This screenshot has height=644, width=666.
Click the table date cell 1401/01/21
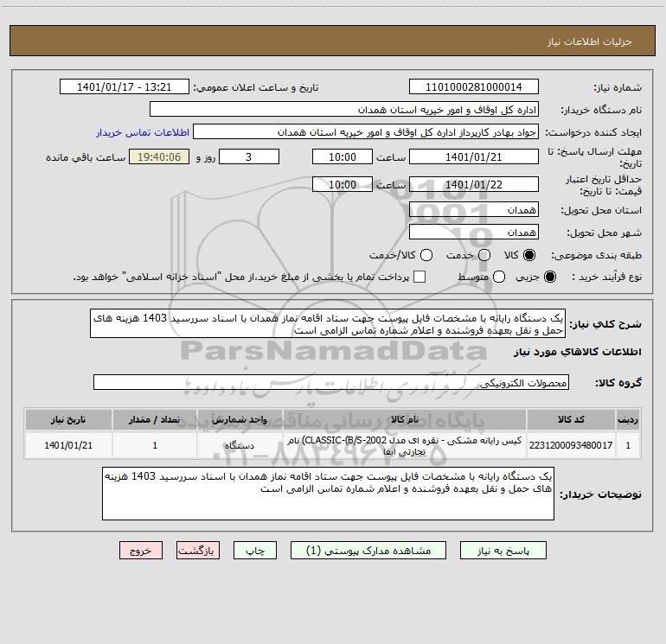68,445
